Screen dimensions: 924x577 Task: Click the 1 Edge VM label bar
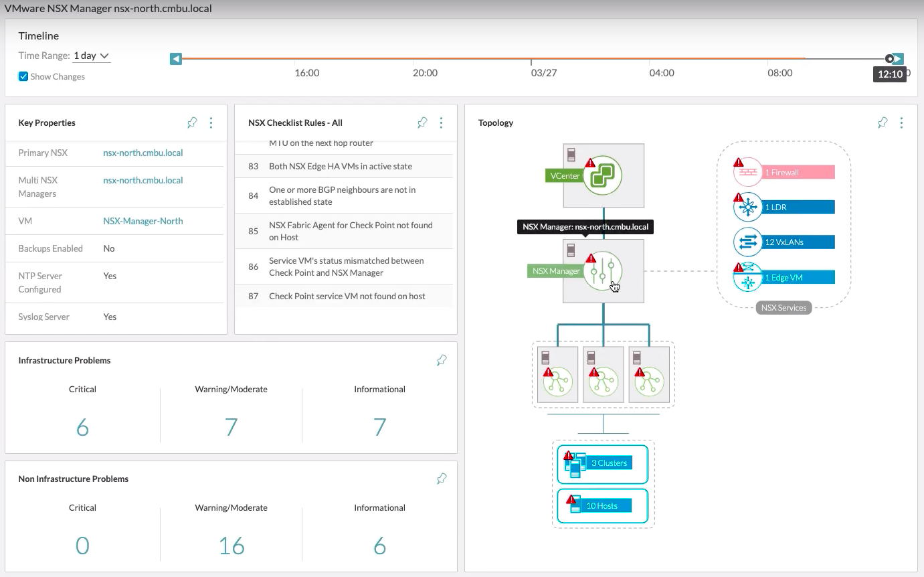(798, 277)
